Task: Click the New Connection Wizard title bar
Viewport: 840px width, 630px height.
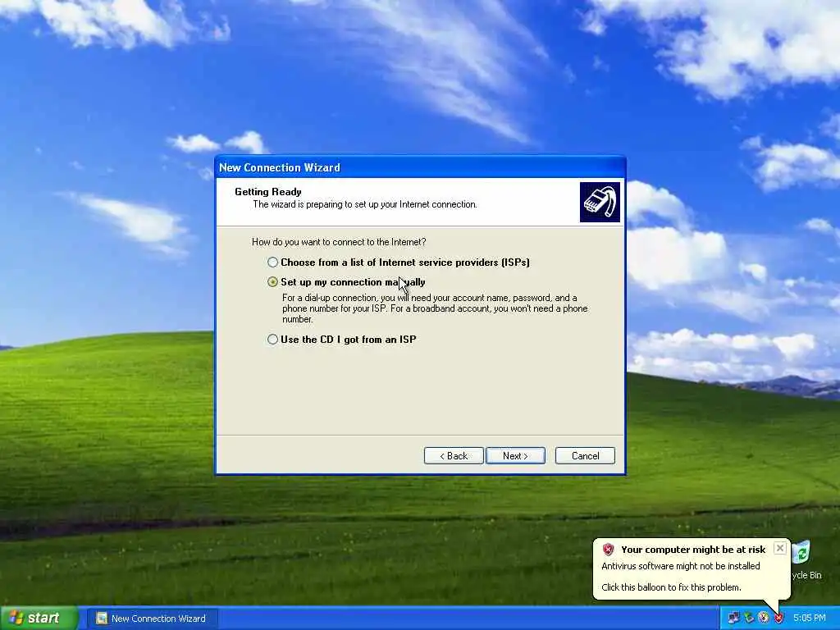Action: [x=420, y=167]
